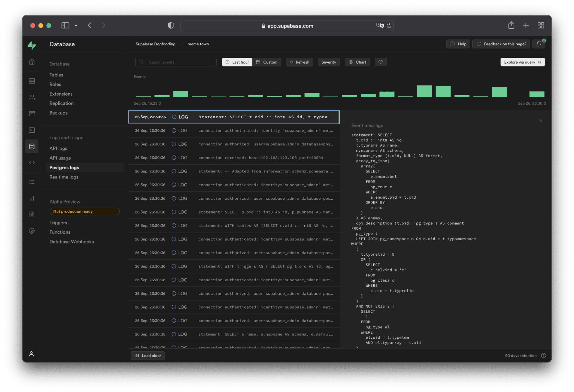Viewport: 574px width, 392px height.
Task: Expand the notifications bell menu
Action: [x=539, y=44]
